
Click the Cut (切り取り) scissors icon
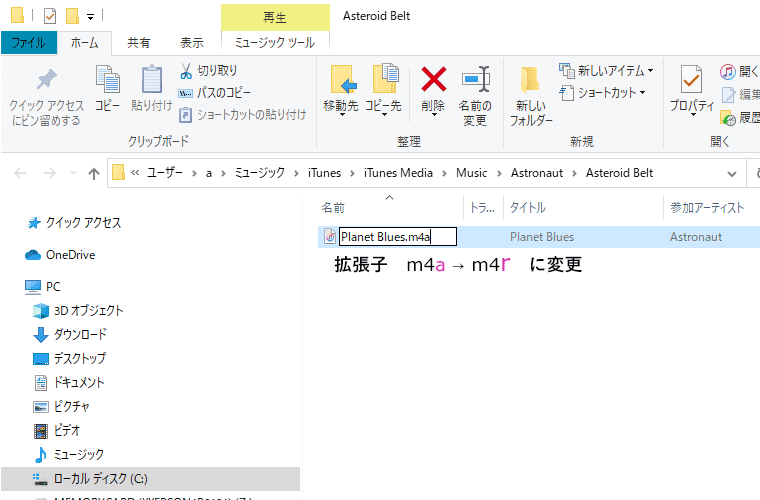[186, 71]
